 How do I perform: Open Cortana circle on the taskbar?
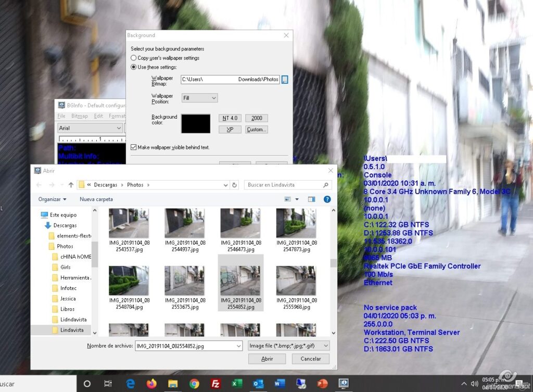[x=87, y=384]
